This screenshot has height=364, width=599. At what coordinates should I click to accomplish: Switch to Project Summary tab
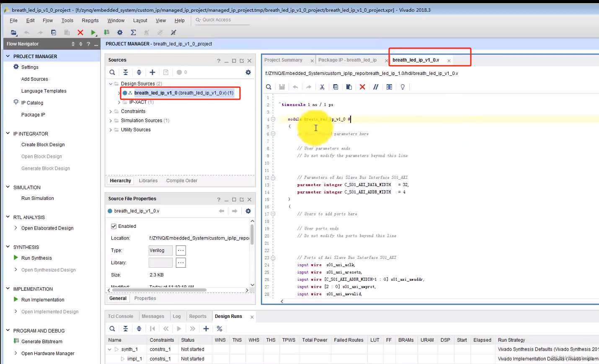click(x=283, y=60)
